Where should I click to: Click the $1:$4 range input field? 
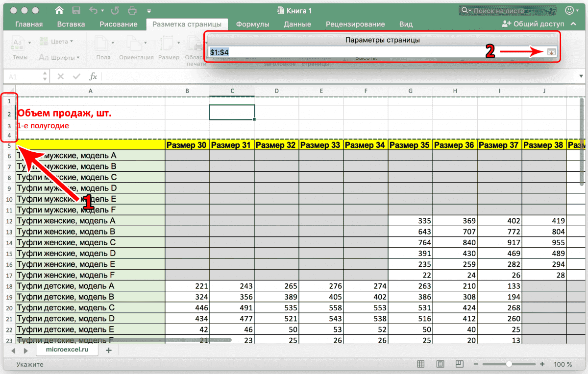[x=372, y=52]
